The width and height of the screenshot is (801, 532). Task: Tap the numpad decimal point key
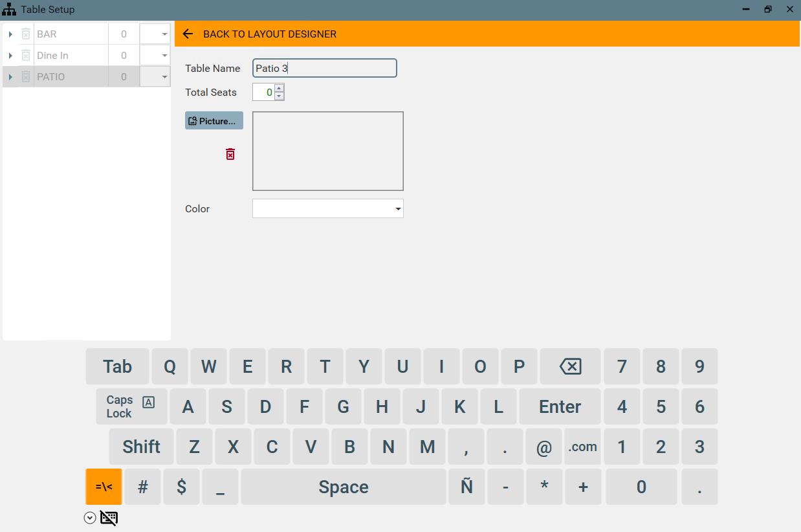pyautogui.click(x=699, y=487)
